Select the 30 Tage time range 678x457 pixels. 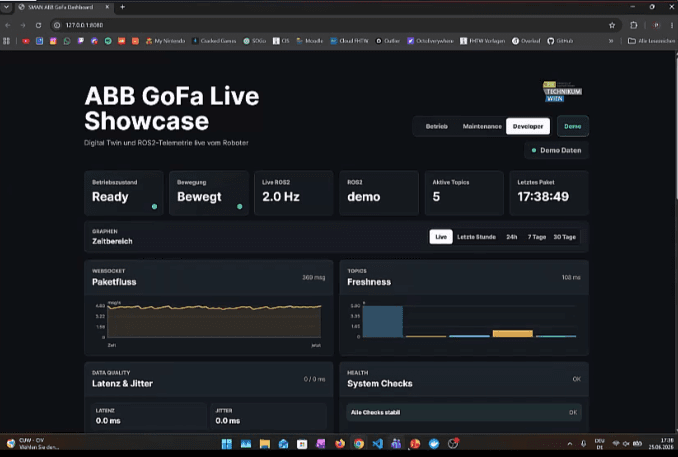[x=564, y=237]
